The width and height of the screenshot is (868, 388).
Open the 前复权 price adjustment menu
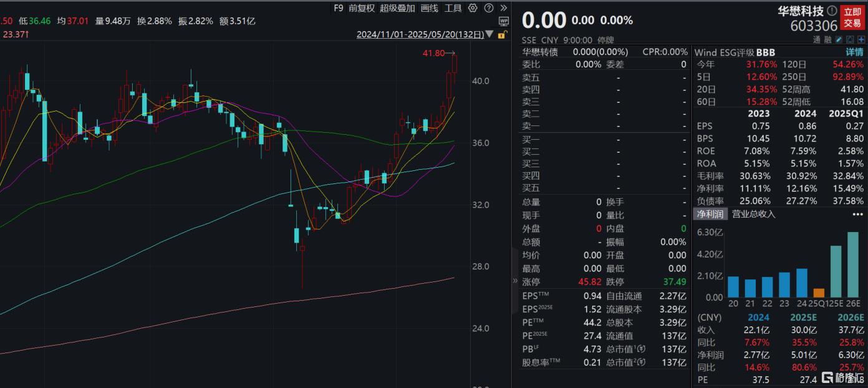click(362, 8)
